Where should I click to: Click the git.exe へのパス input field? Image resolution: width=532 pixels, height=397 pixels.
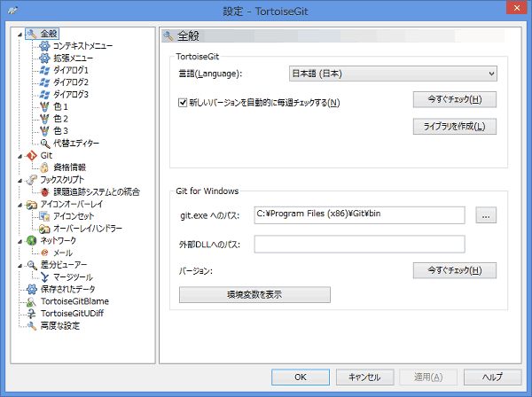point(360,215)
